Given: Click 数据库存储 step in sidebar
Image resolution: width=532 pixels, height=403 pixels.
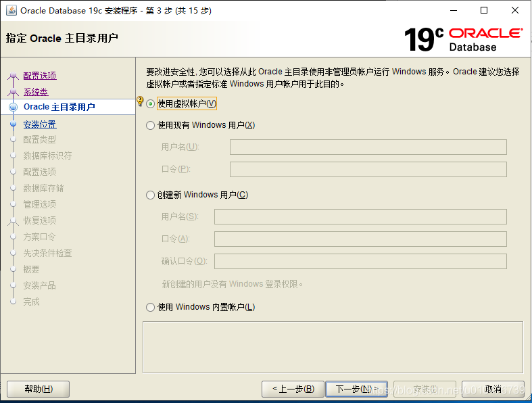Looking at the screenshot, I should (x=43, y=189).
